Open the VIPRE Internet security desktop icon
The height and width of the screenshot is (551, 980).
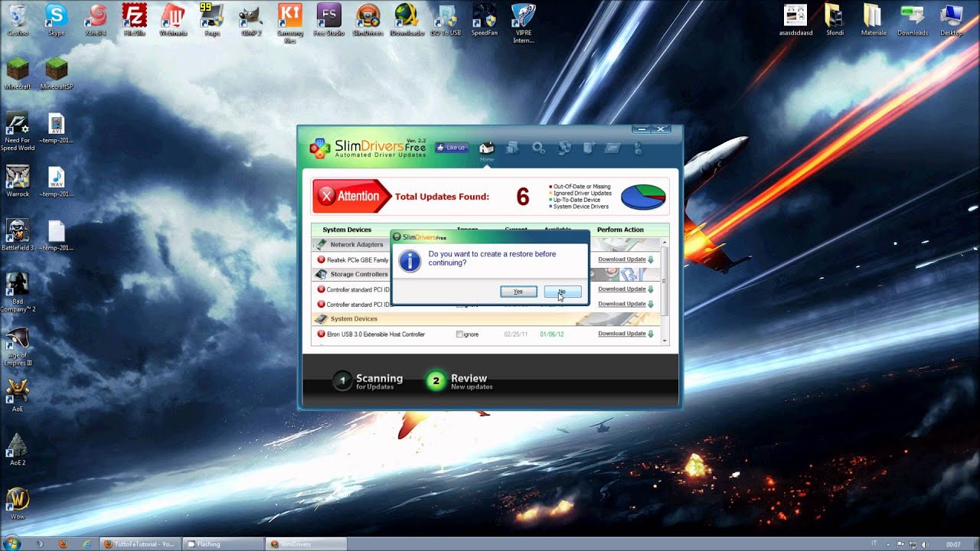pyautogui.click(x=524, y=22)
